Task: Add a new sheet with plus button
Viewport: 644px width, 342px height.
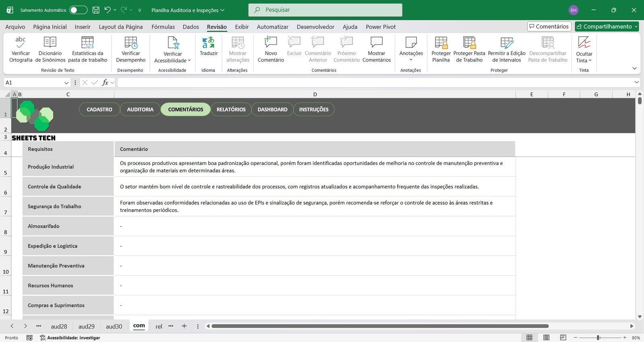Action: point(184,326)
